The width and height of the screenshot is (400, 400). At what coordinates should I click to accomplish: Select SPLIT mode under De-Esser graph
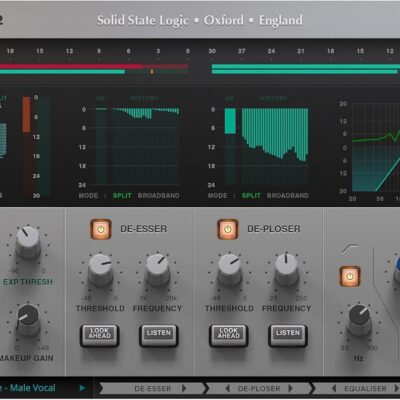tap(122, 196)
